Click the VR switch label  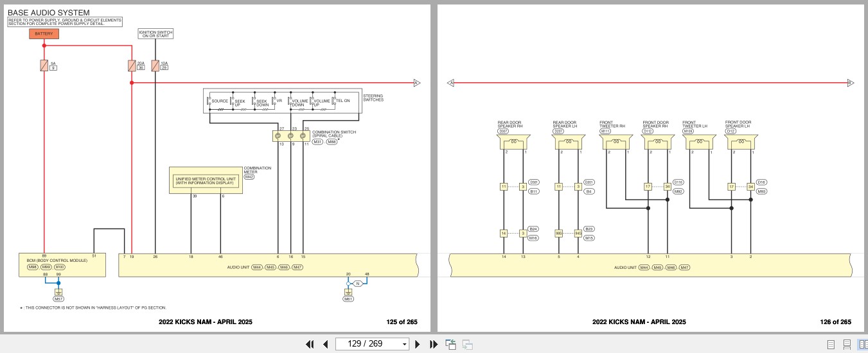pyautogui.click(x=279, y=101)
